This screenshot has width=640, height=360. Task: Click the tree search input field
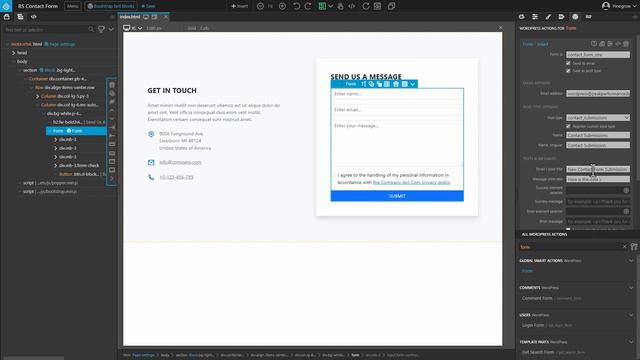coord(46,29)
